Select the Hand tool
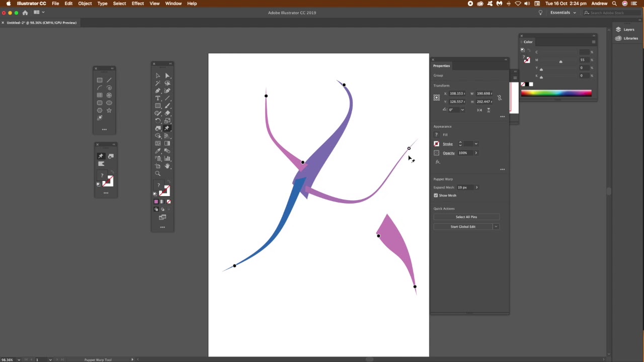This screenshot has height=362, width=644. [x=167, y=166]
